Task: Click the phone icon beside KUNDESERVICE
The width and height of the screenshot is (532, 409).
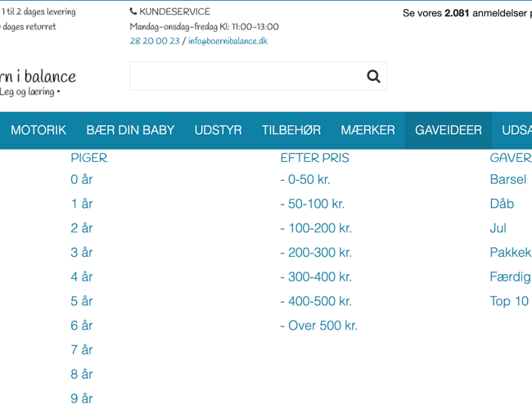Action: [x=133, y=11]
